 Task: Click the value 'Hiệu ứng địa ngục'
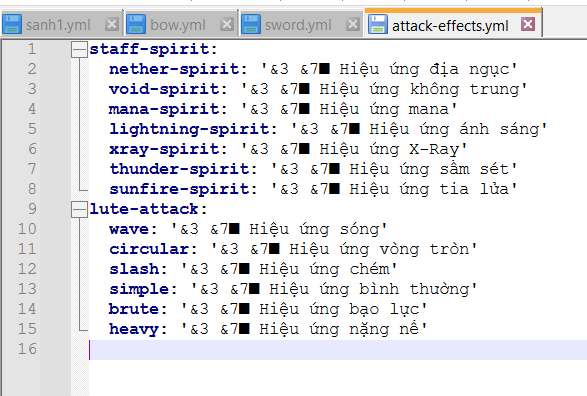click(x=424, y=70)
